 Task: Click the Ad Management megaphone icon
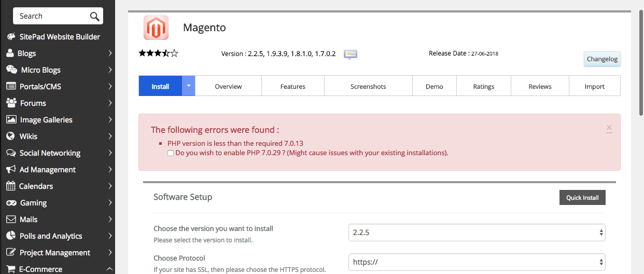[x=11, y=169]
